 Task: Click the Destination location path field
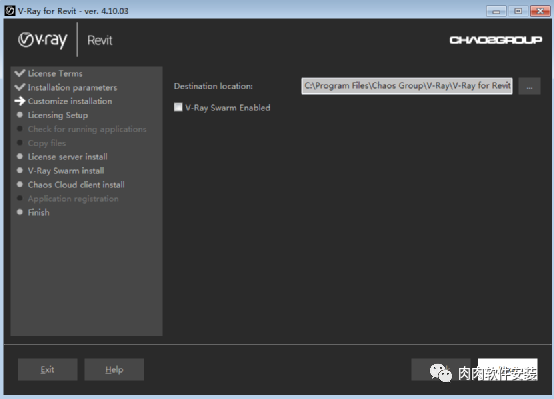[x=407, y=86]
